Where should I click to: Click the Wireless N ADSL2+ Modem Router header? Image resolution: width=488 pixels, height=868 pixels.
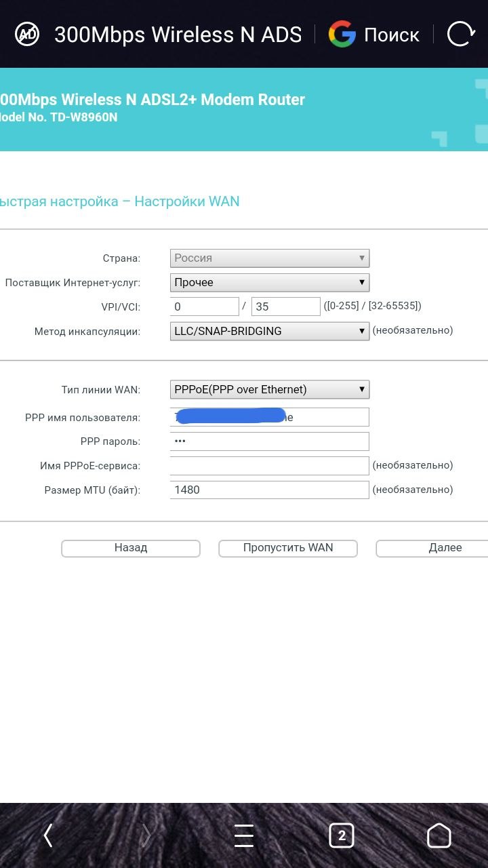[x=152, y=100]
